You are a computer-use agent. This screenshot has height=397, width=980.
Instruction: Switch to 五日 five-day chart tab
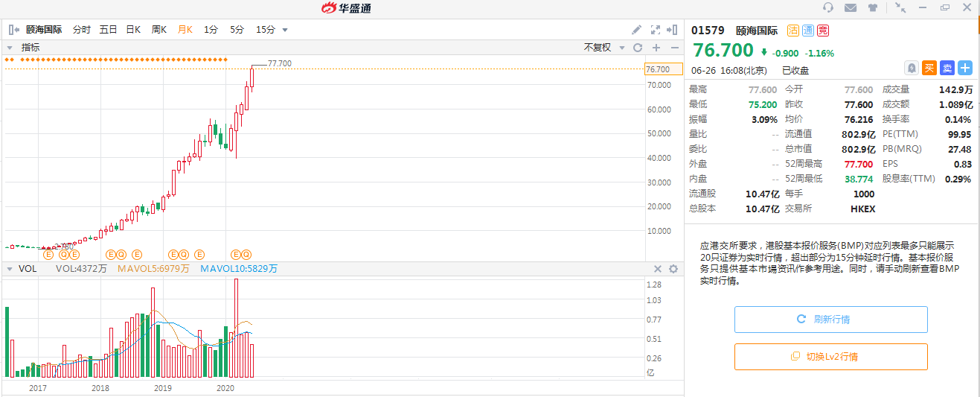click(x=109, y=30)
